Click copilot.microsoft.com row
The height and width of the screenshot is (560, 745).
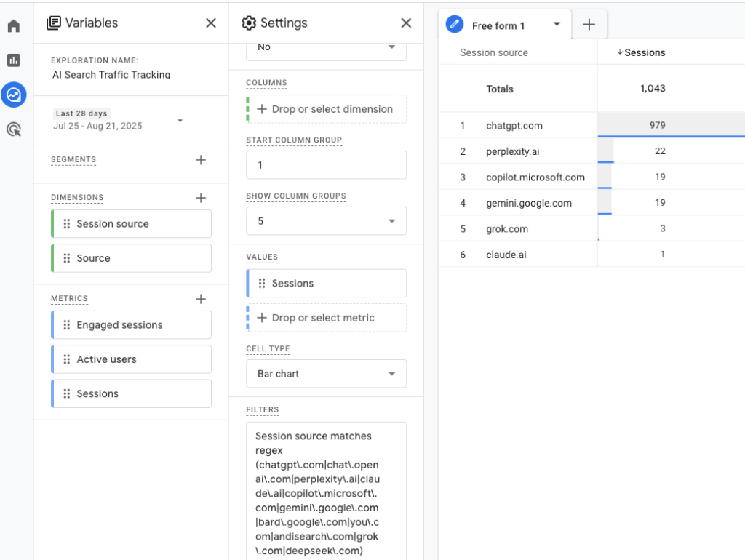point(591,177)
